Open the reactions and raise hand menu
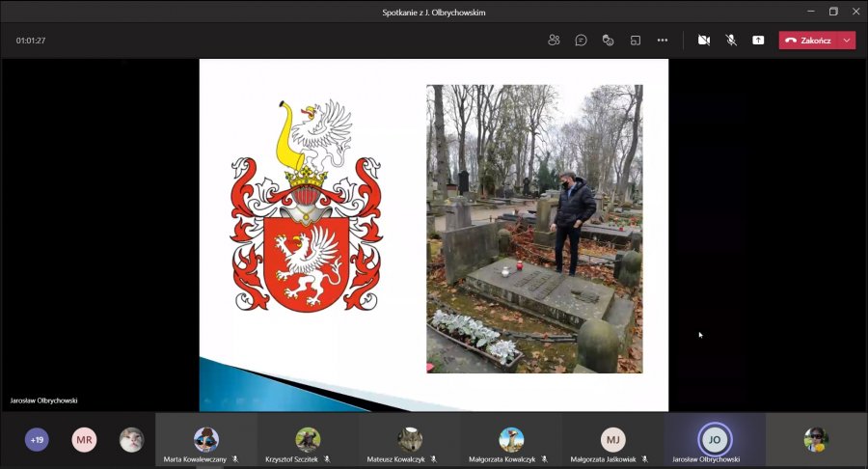The width and height of the screenshot is (868, 469). (608, 41)
